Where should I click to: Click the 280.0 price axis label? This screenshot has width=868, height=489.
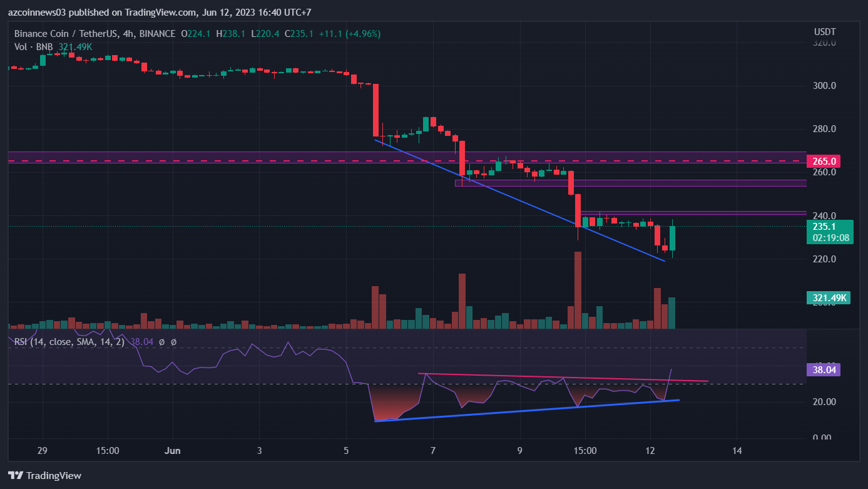point(824,129)
